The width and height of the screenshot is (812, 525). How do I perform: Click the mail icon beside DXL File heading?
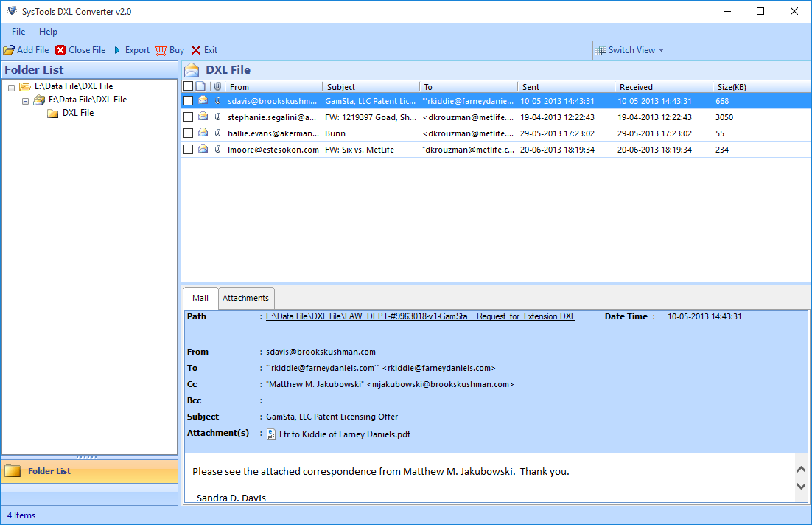click(x=192, y=70)
